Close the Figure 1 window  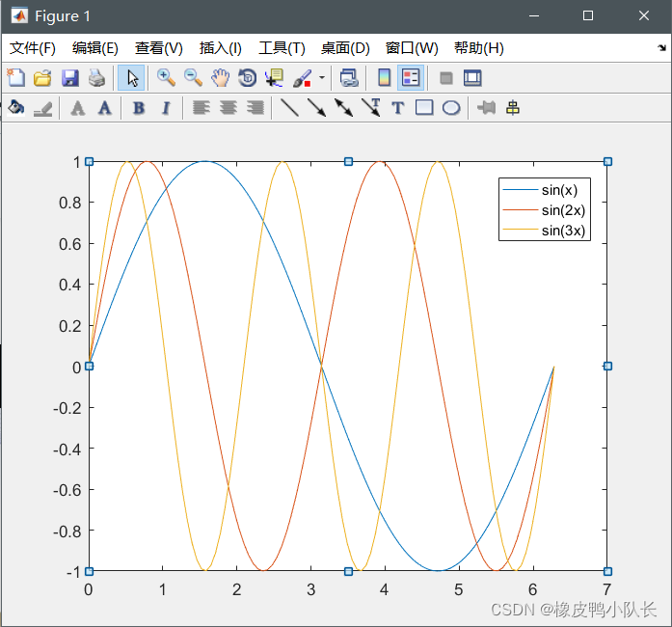coord(644,15)
